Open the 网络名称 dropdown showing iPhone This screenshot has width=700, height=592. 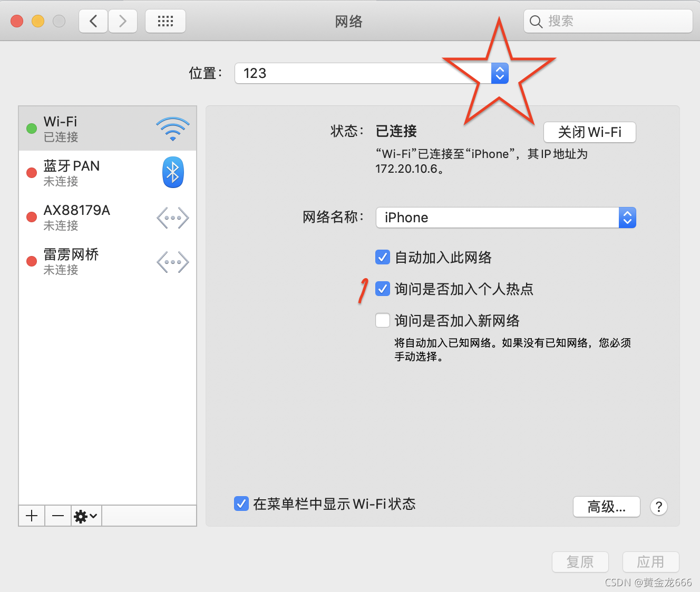(506, 218)
